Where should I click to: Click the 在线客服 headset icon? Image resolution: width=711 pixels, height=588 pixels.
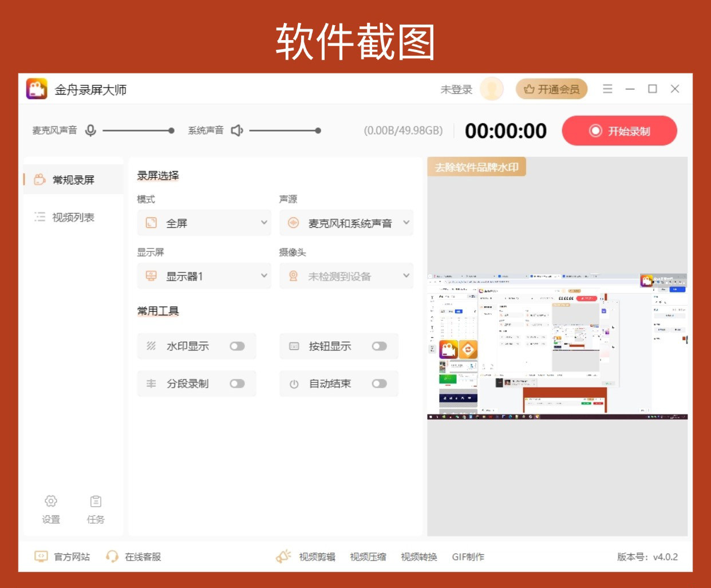click(x=112, y=557)
